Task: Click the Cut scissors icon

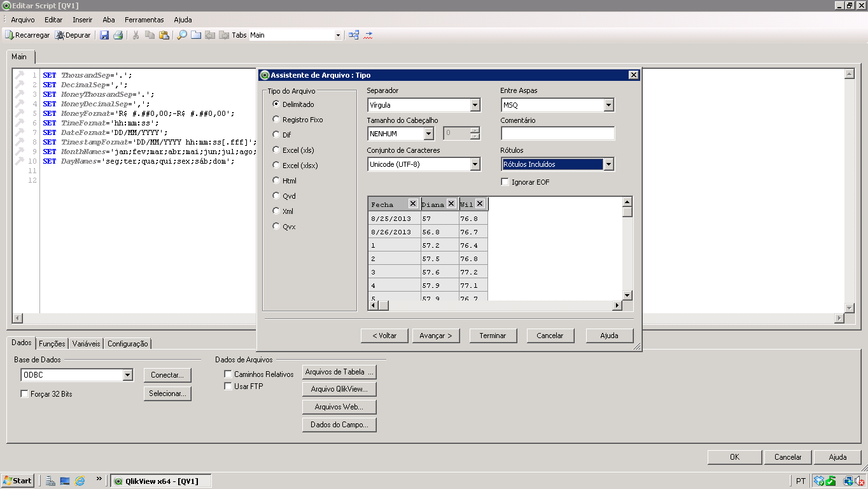Action: (x=136, y=35)
